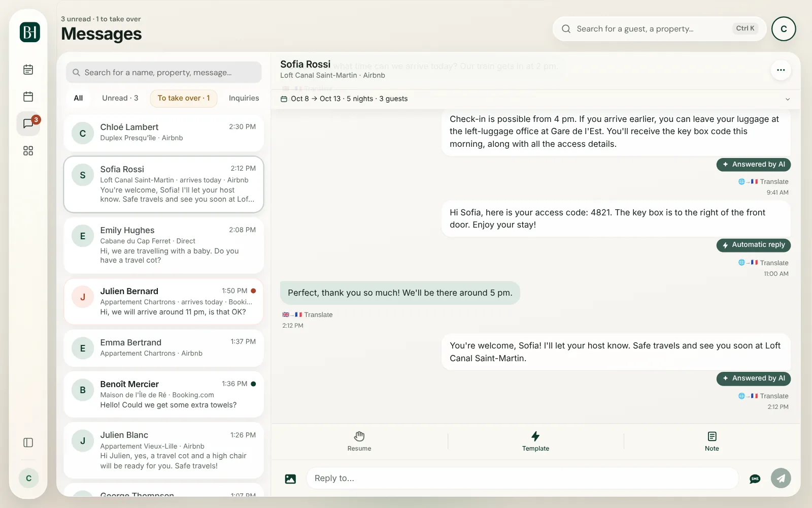
Task: Open Emma Bertrand's conversation
Action: click(x=163, y=348)
